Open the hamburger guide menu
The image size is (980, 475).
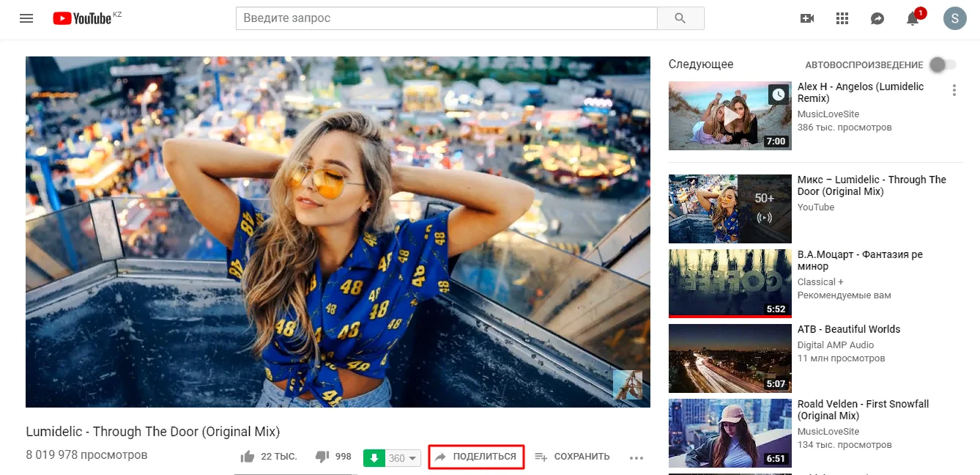click(26, 18)
